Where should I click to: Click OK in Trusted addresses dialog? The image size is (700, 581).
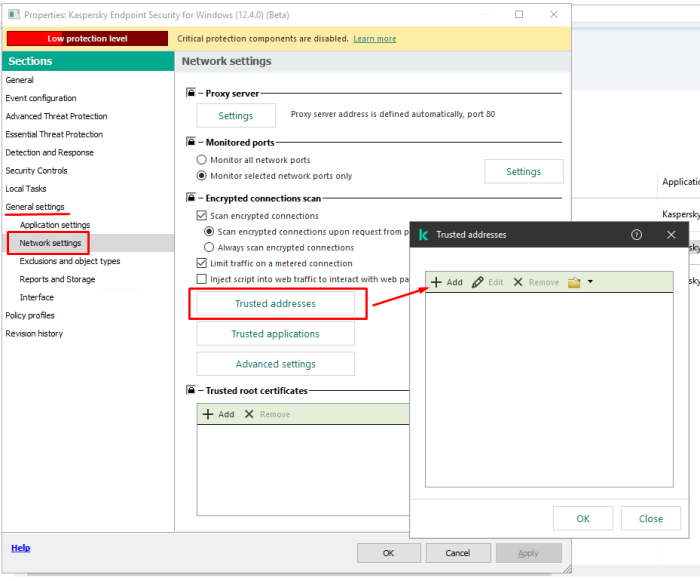(583, 518)
